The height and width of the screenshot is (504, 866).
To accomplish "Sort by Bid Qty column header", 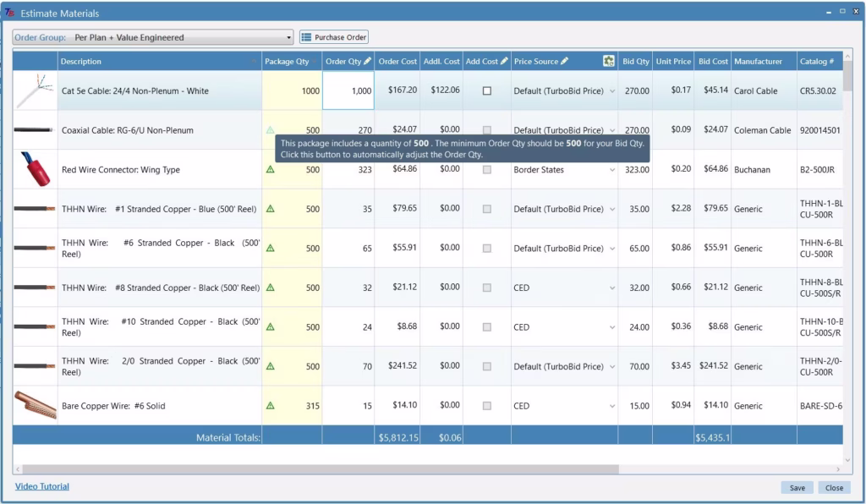I will [x=635, y=61].
